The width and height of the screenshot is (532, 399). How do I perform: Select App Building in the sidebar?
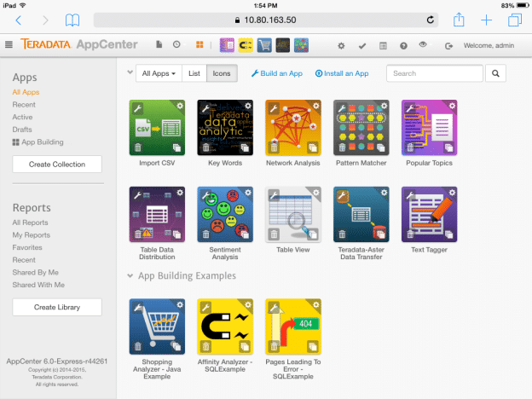[42, 142]
